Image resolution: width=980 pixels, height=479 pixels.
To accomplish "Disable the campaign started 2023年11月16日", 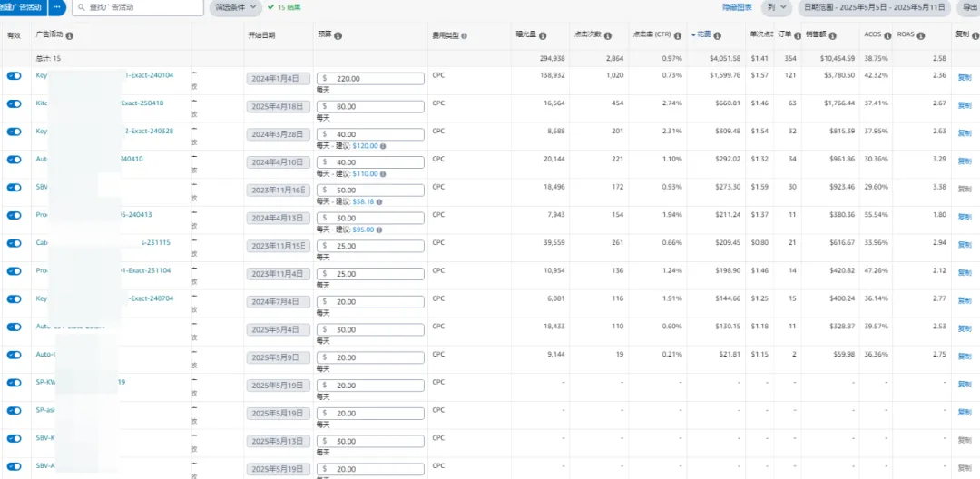I will click(15, 188).
